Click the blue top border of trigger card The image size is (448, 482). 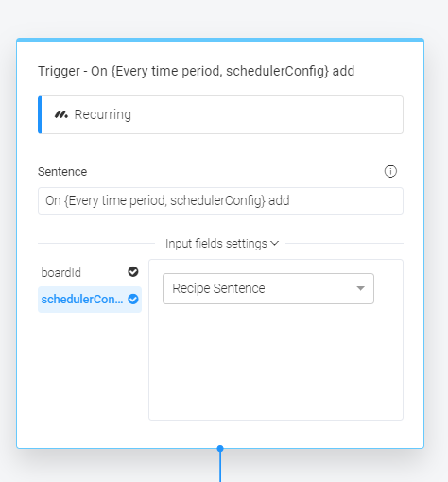click(220, 40)
